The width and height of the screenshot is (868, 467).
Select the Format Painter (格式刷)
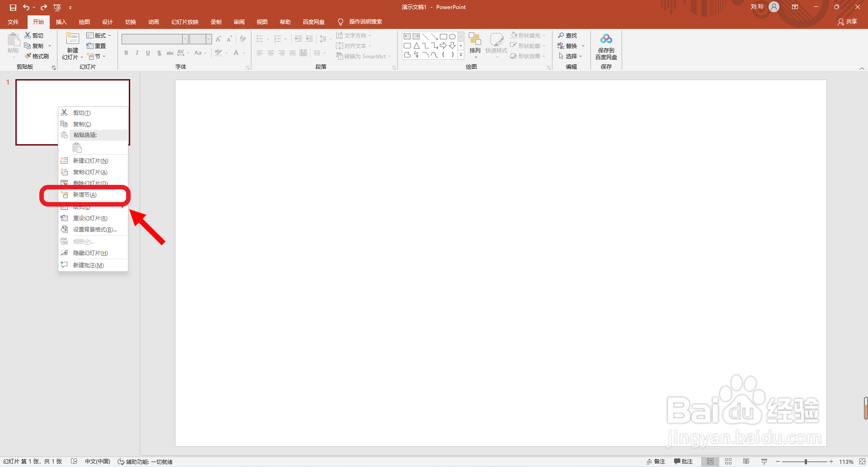pos(37,56)
